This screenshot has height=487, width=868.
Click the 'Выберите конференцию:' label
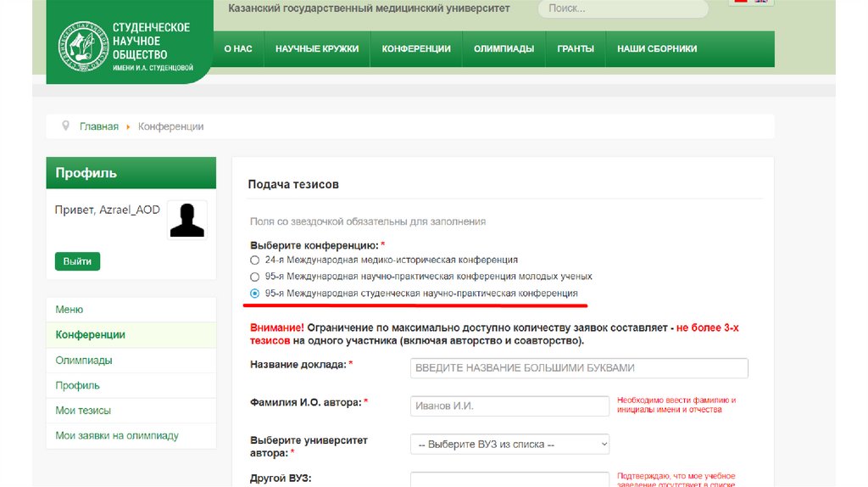point(314,245)
